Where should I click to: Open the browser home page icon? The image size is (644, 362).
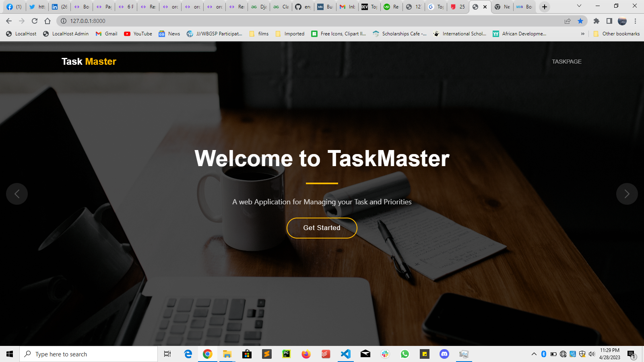[x=47, y=21]
